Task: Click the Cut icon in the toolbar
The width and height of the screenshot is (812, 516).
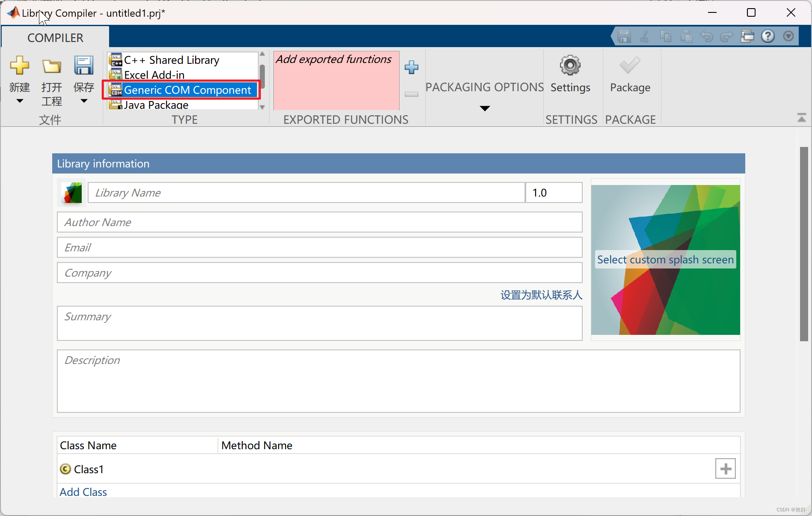Action: point(645,36)
